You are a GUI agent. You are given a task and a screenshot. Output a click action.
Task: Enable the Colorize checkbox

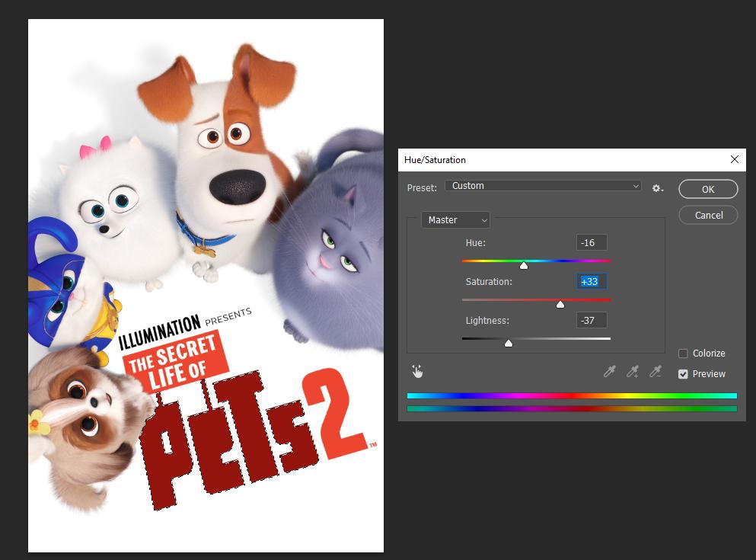tap(683, 353)
